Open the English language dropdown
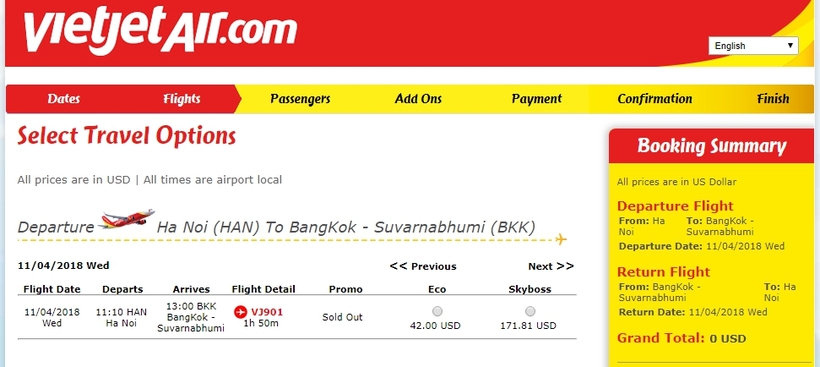The width and height of the screenshot is (820, 367). point(753,45)
